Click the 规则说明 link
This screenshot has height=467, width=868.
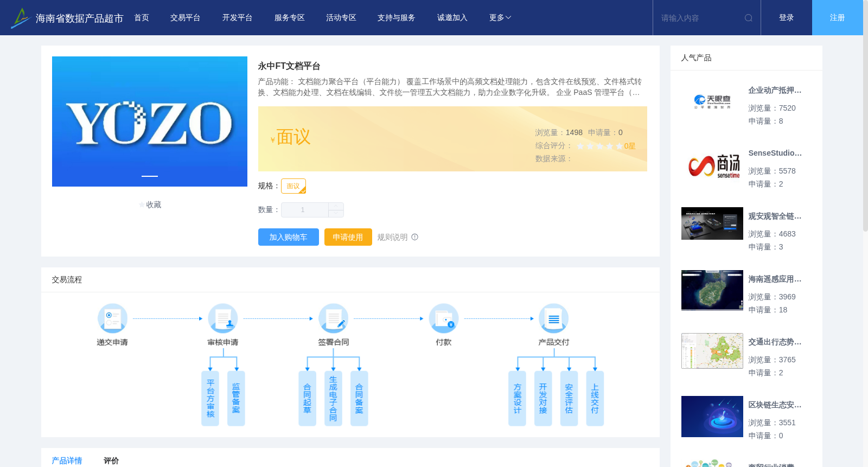[x=392, y=237]
